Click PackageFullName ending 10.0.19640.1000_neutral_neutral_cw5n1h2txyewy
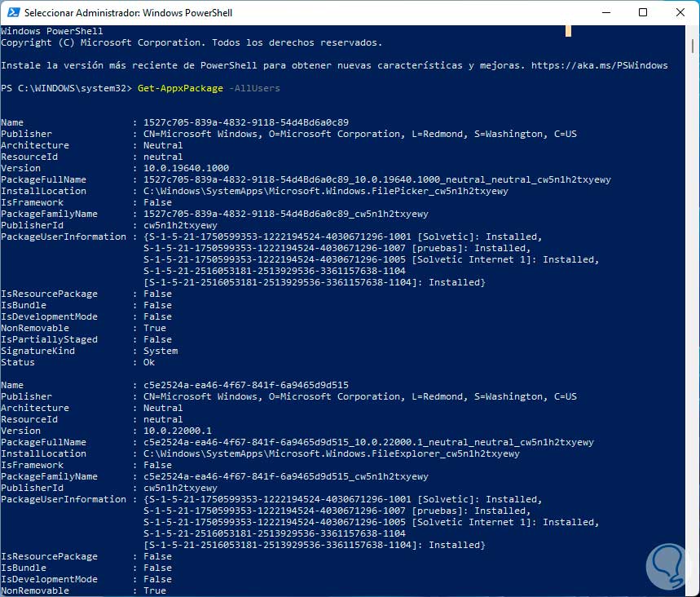The image size is (700, 597). [x=376, y=179]
